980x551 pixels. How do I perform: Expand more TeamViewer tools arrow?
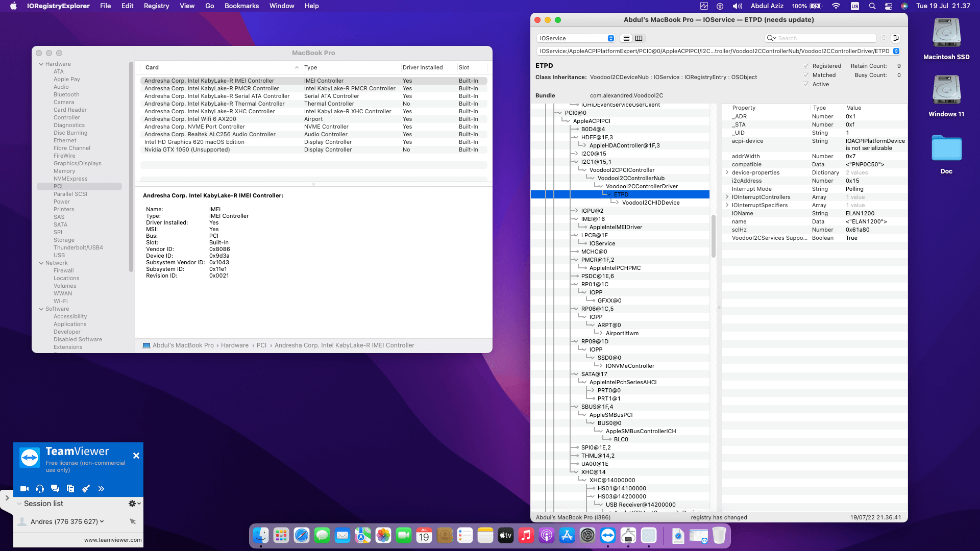[101, 489]
